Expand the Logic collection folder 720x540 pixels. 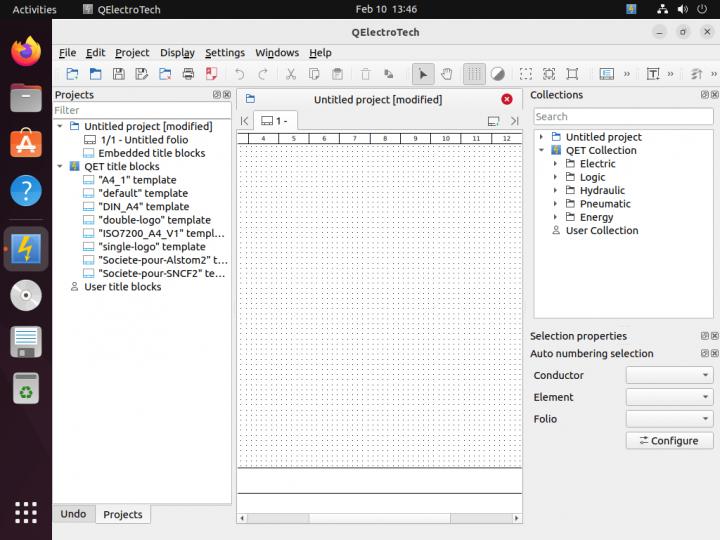555,177
